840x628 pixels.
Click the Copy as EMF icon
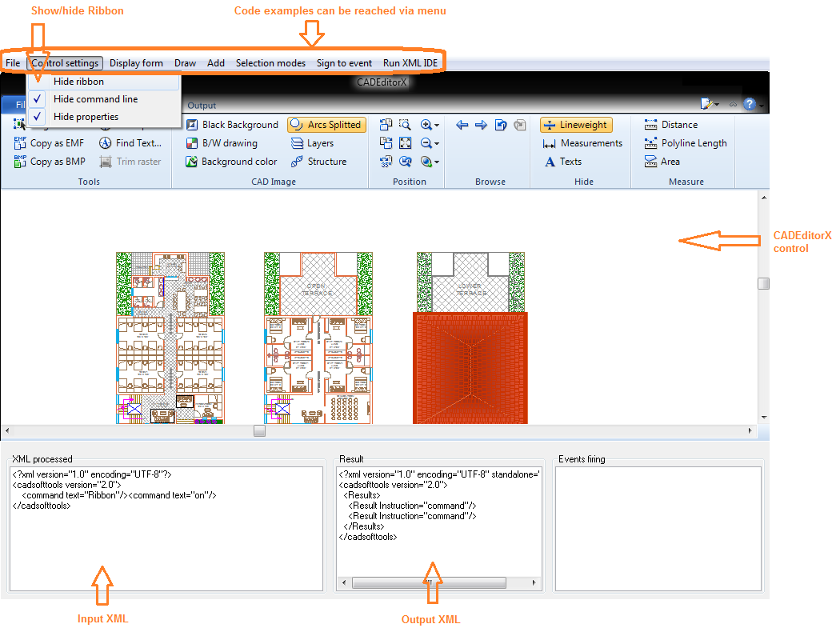point(21,143)
